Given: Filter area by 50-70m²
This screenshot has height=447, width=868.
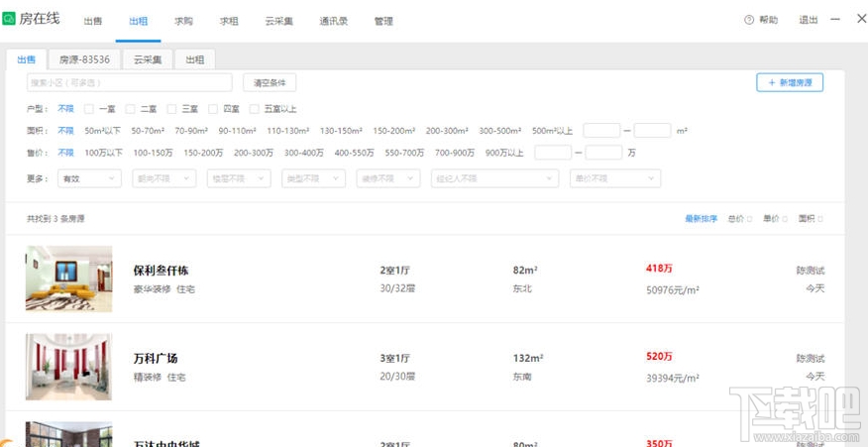Looking at the screenshot, I should point(148,131).
